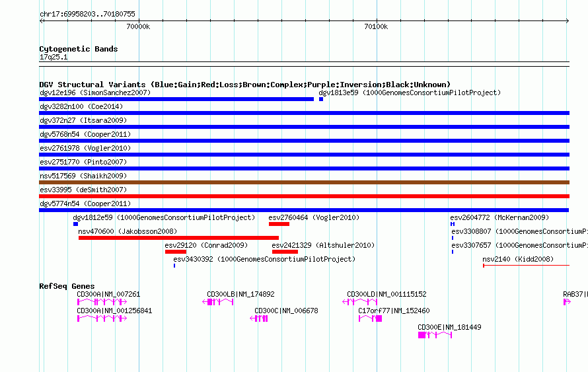The image size is (588, 372).
Task: Click the 'nsv517569 (Shaikh2009)' label
Action: tap(83, 176)
